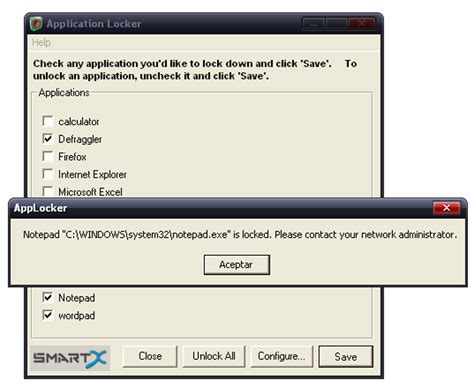Click the Applications group label
Image resolution: width=474 pixels, height=387 pixels.
(64, 92)
